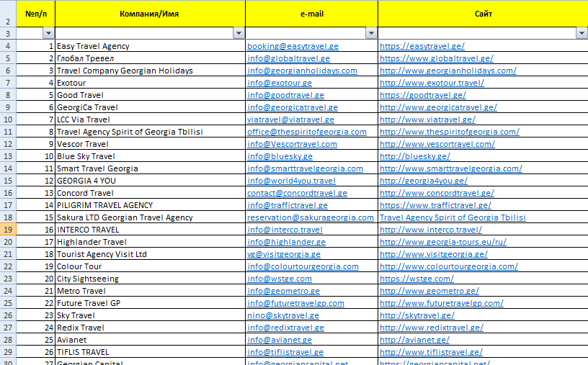The image size is (588, 365).
Task: Open http://www.interco.travel/ link
Action: pos(431,230)
